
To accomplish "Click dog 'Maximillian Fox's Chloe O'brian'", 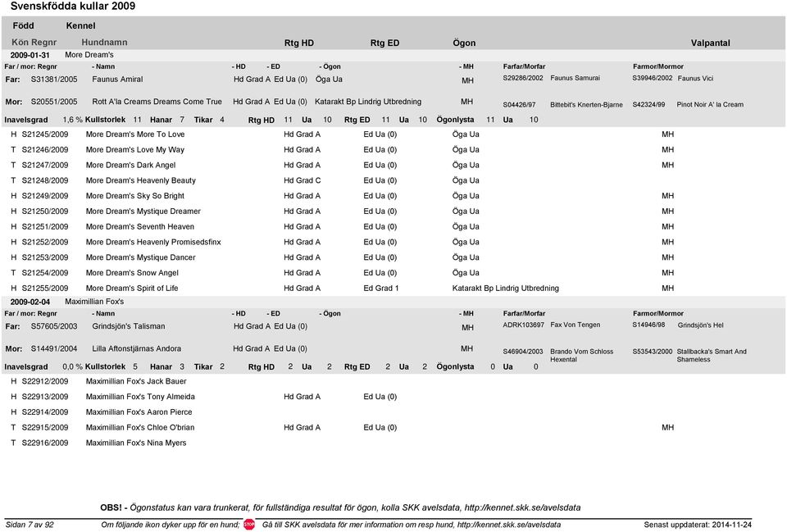I will click(x=140, y=428).
